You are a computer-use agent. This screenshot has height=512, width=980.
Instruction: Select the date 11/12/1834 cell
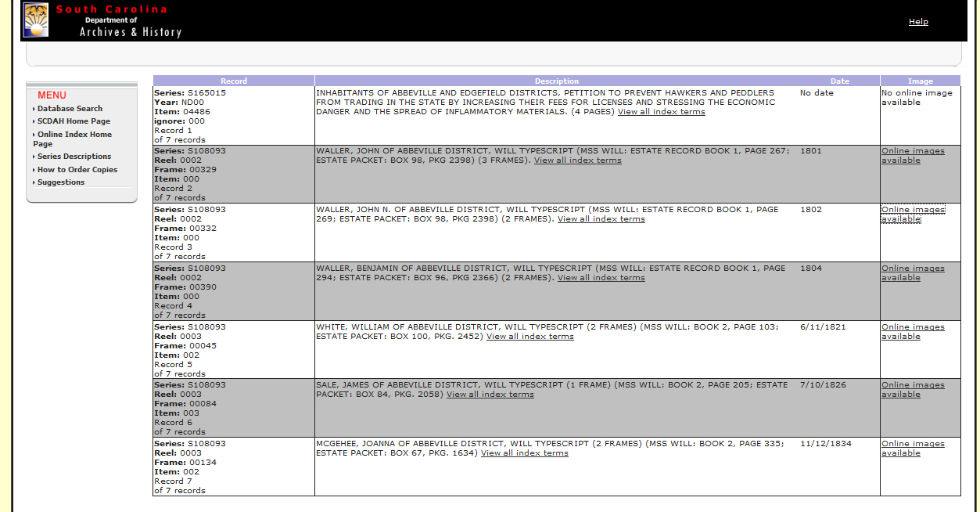826,444
